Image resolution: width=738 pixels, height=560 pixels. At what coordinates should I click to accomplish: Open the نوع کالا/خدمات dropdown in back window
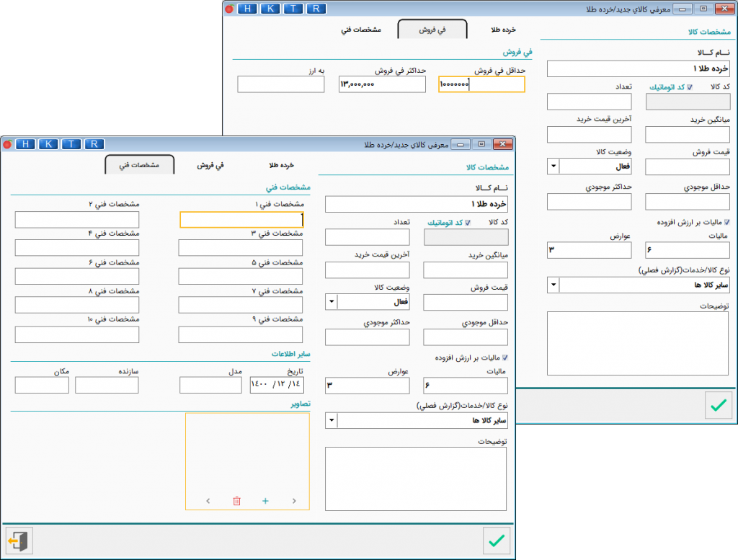[x=553, y=285]
